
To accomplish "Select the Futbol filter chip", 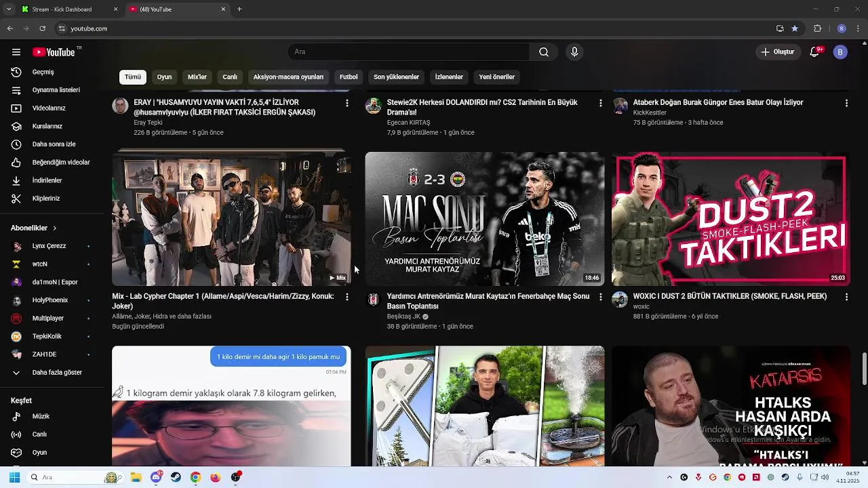I will (x=349, y=77).
